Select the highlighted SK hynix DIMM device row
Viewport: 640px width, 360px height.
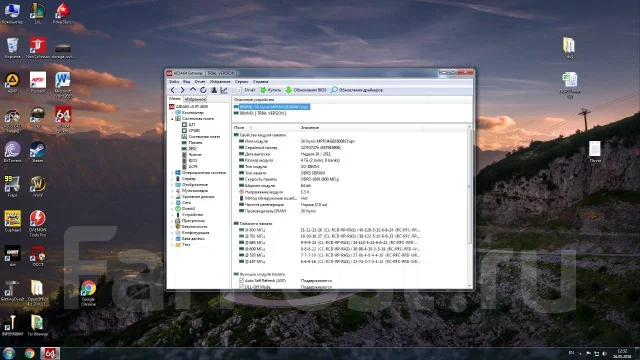272,107
